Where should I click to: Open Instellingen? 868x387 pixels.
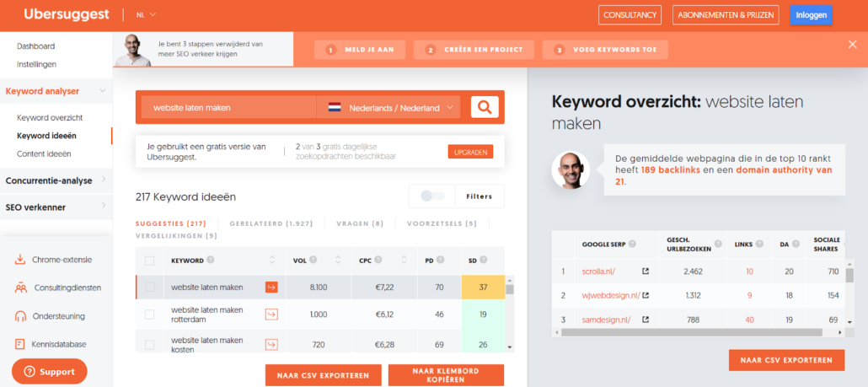coord(36,64)
